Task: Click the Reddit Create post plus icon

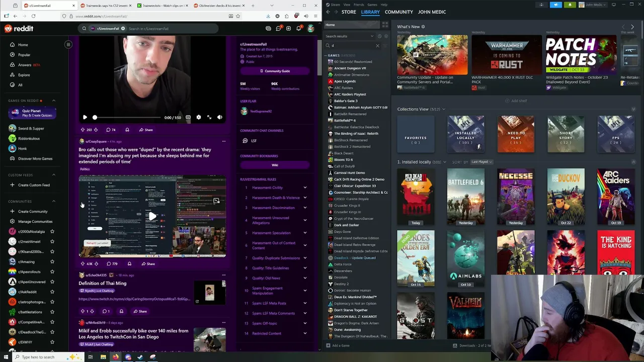Action: [288, 29]
